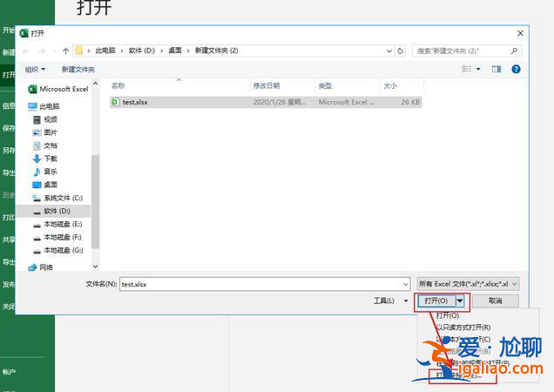Toggle the preview pane icon
This screenshot has width=554, height=392.
tap(497, 69)
